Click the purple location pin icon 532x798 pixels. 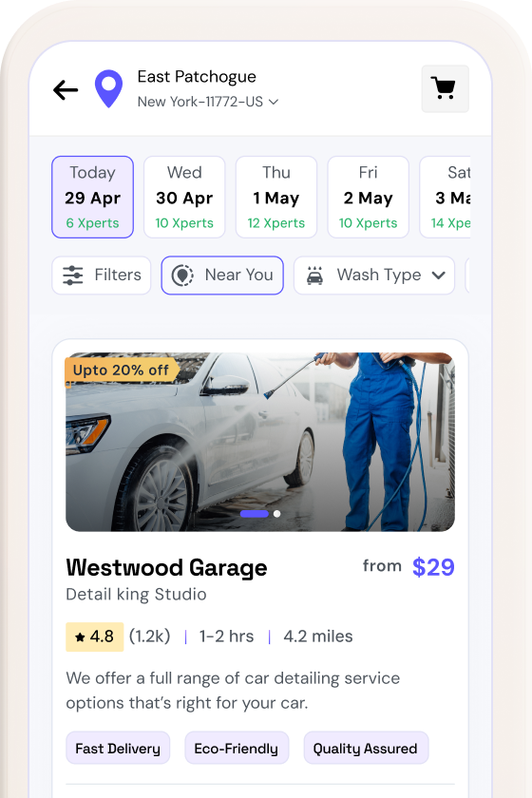tap(108, 88)
